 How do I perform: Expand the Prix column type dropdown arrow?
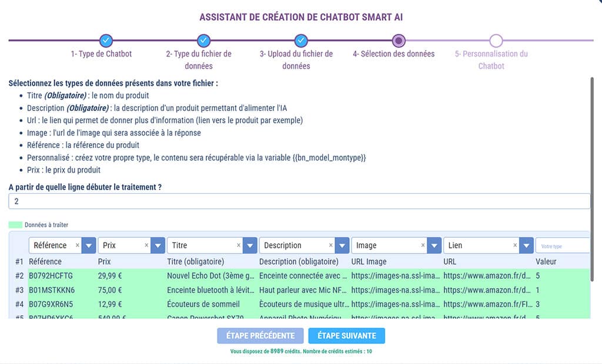pyautogui.click(x=158, y=245)
